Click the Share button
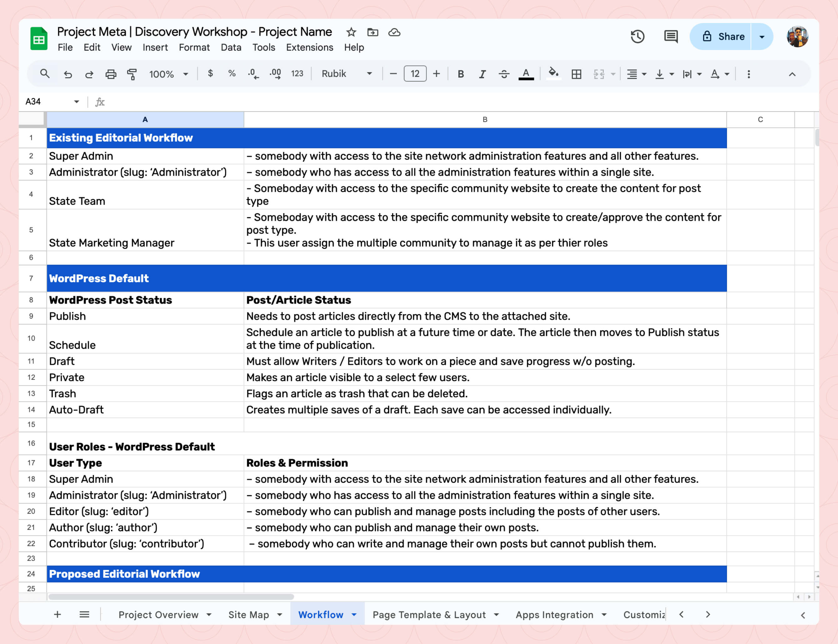 click(x=723, y=37)
